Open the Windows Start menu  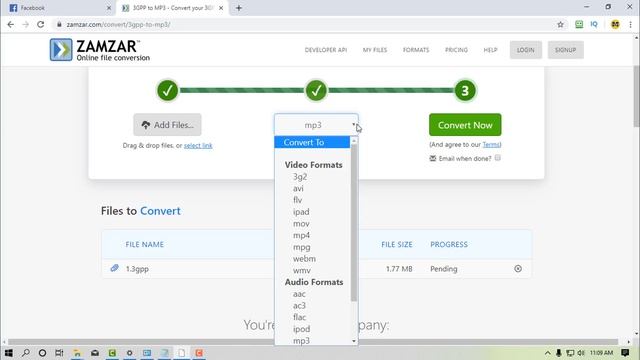click(x=8, y=353)
